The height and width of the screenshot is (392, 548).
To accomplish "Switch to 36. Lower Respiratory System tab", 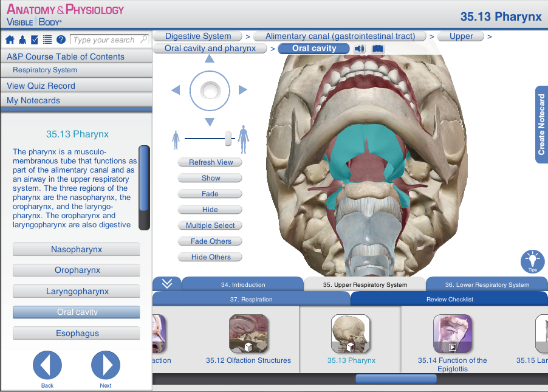I will coord(487,284).
